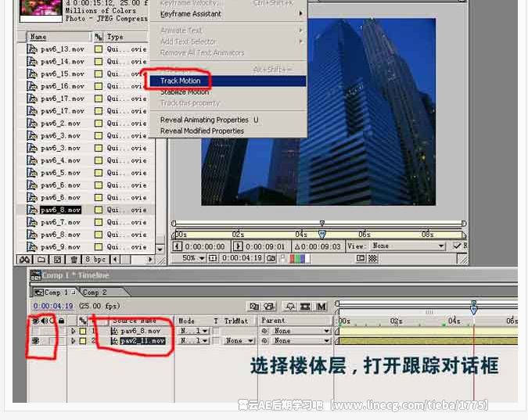Expand layer 1 pav6_8.mov triangle

(73, 331)
